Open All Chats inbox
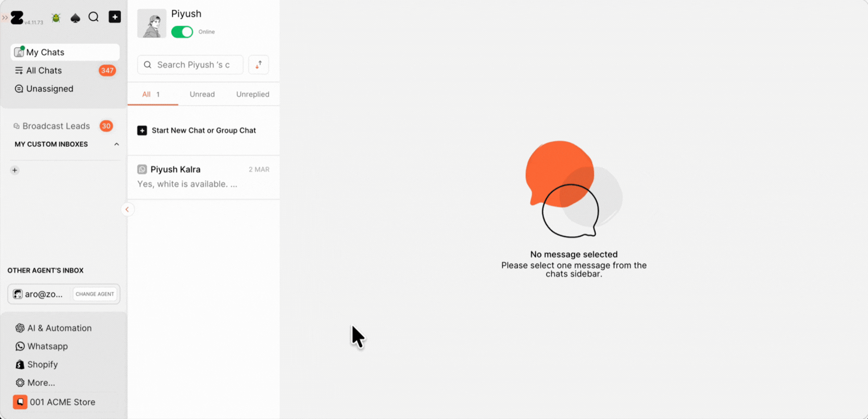 click(x=65, y=70)
